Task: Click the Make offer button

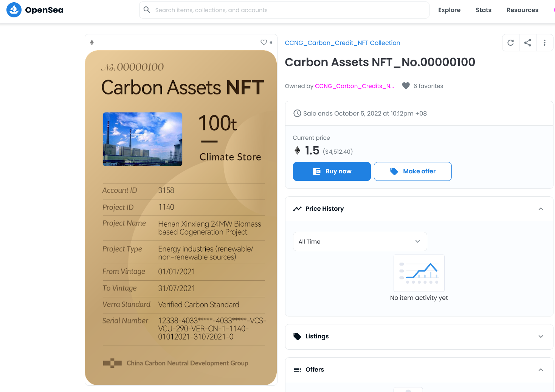Action: 413,171
